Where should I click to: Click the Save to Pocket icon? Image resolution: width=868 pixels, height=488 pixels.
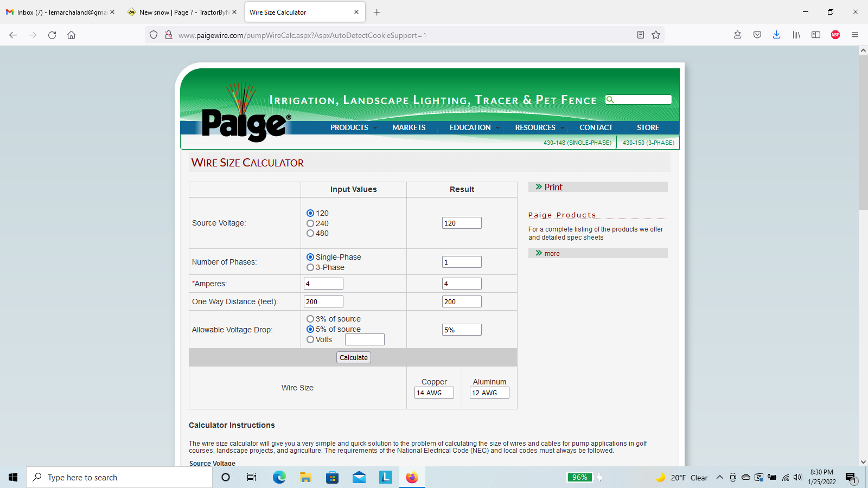(x=757, y=35)
